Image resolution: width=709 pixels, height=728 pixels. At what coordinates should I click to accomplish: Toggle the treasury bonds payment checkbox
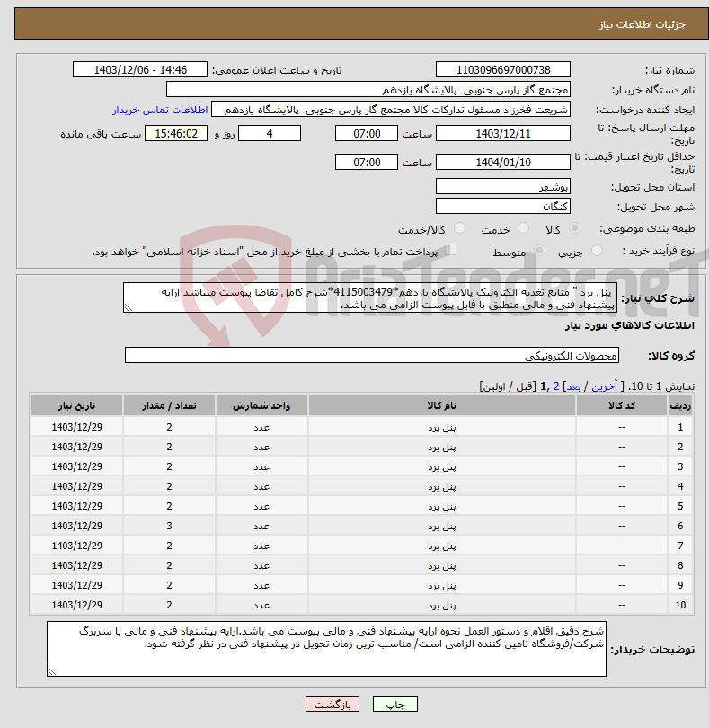pyautogui.click(x=452, y=251)
